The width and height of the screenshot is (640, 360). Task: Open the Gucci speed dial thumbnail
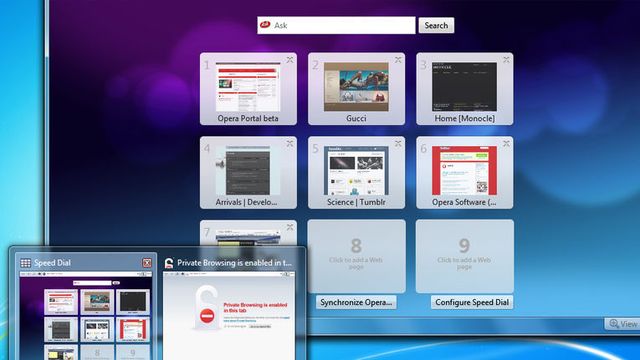(x=356, y=87)
